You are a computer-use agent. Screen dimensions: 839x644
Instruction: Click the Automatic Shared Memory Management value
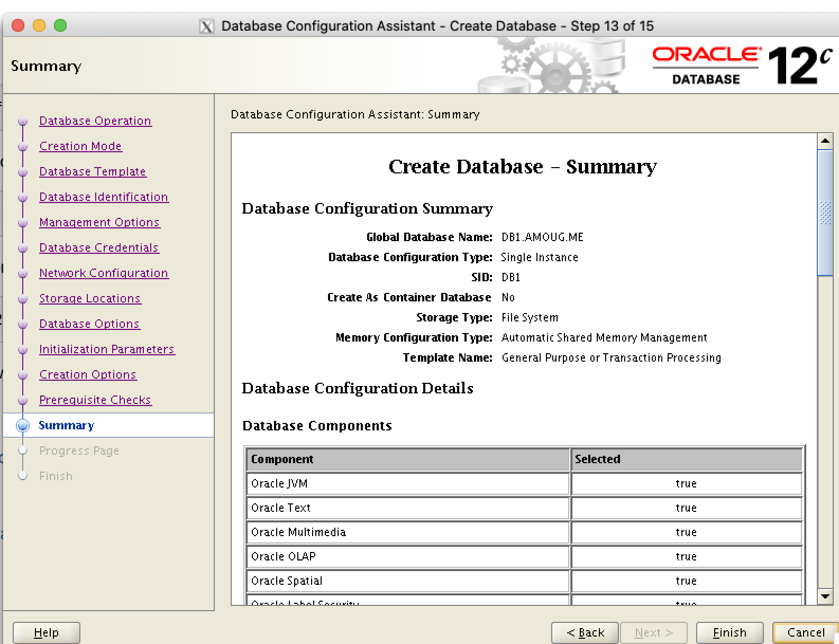pos(604,337)
